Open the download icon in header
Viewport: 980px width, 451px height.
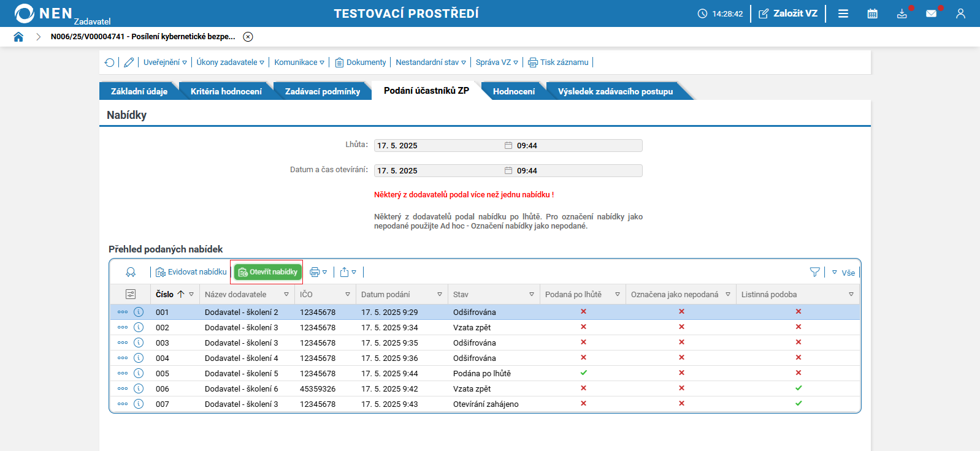902,13
